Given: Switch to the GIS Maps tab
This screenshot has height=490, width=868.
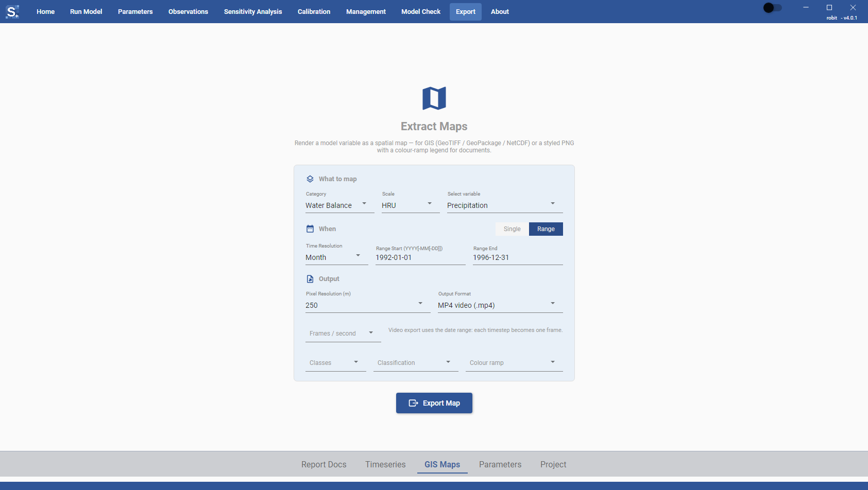Looking at the screenshot, I should [x=442, y=464].
